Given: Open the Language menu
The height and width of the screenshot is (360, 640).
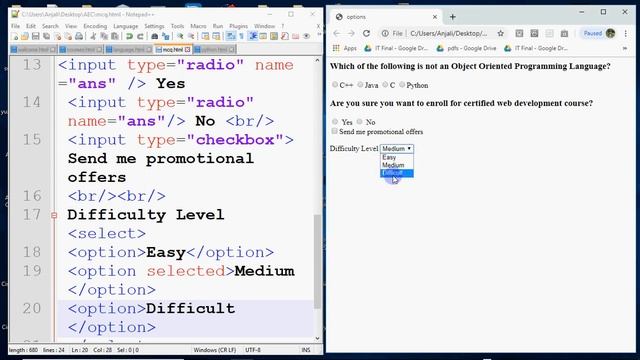Looking at the screenshot, I should point(125,26).
